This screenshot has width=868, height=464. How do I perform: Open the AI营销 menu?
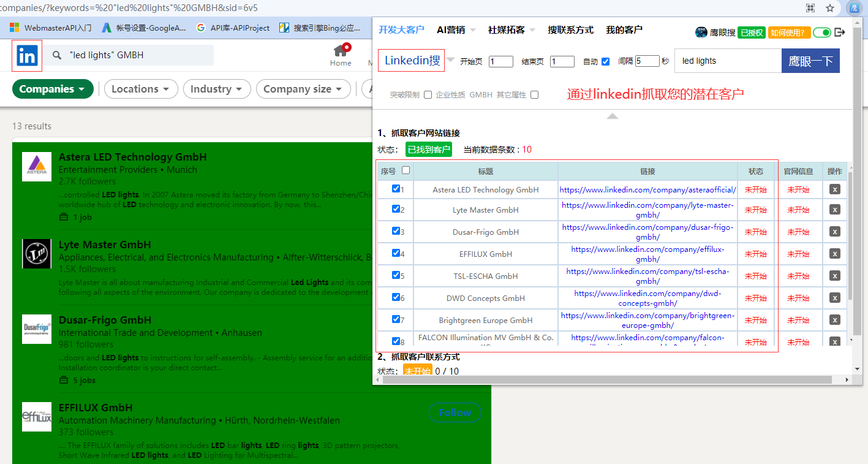455,29
